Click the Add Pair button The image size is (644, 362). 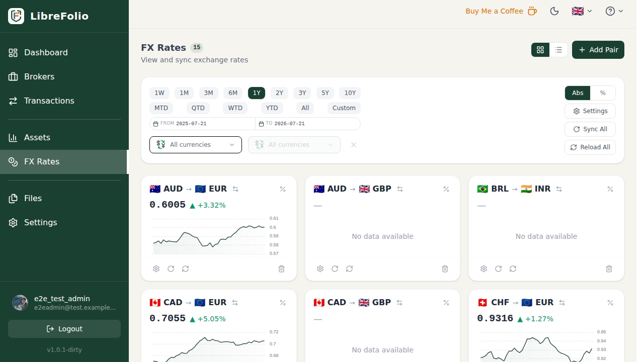(598, 50)
